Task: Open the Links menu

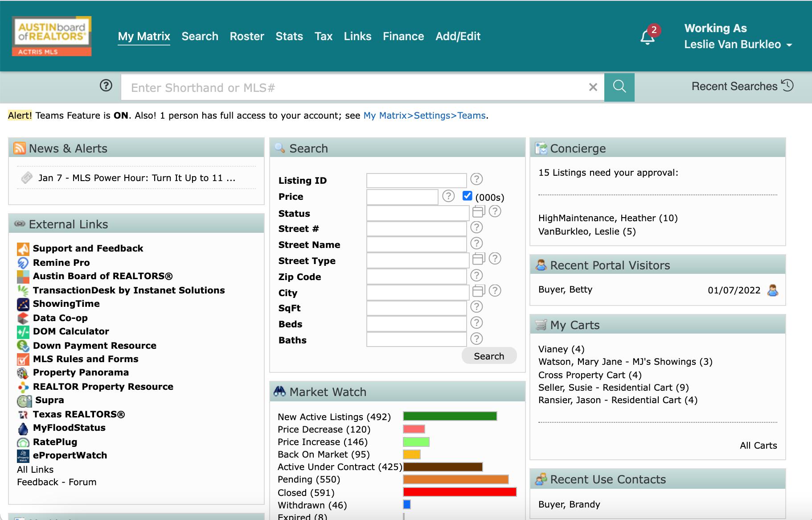Action: pyautogui.click(x=357, y=36)
